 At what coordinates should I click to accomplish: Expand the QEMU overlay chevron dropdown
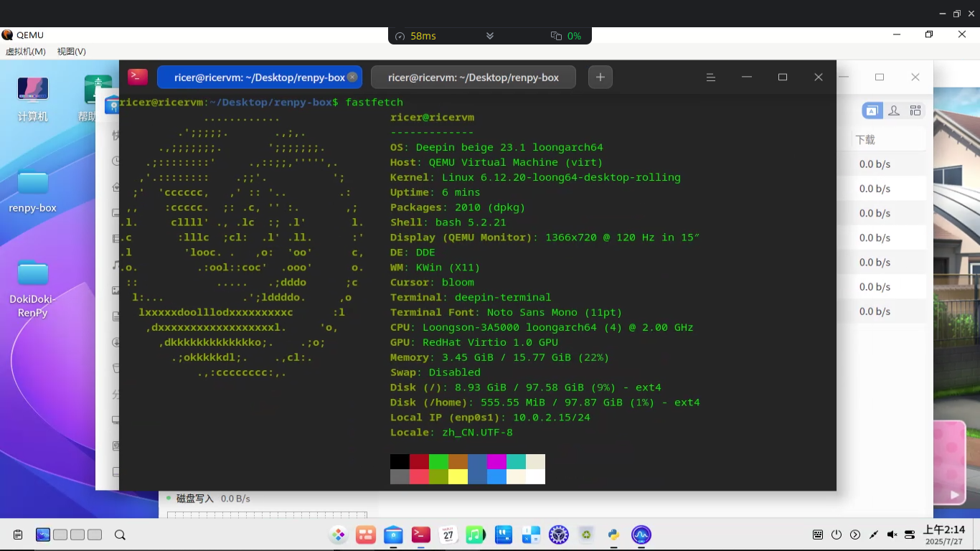click(490, 36)
